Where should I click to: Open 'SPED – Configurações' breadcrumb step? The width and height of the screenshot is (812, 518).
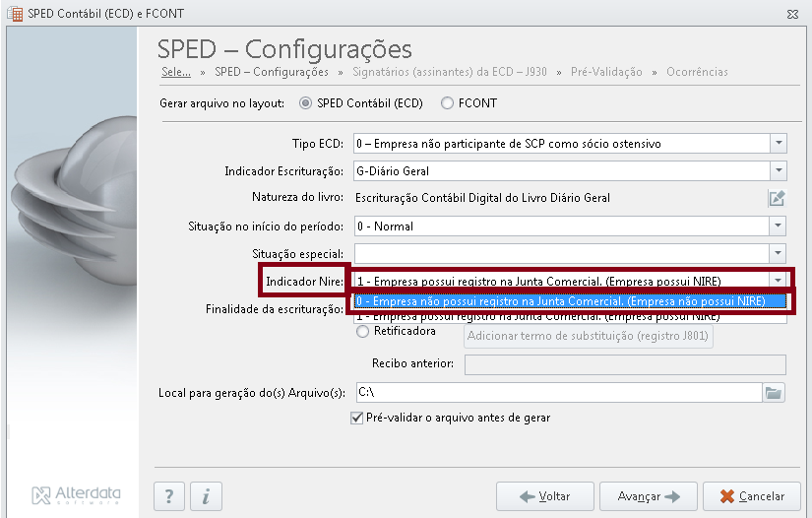[x=272, y=72]
